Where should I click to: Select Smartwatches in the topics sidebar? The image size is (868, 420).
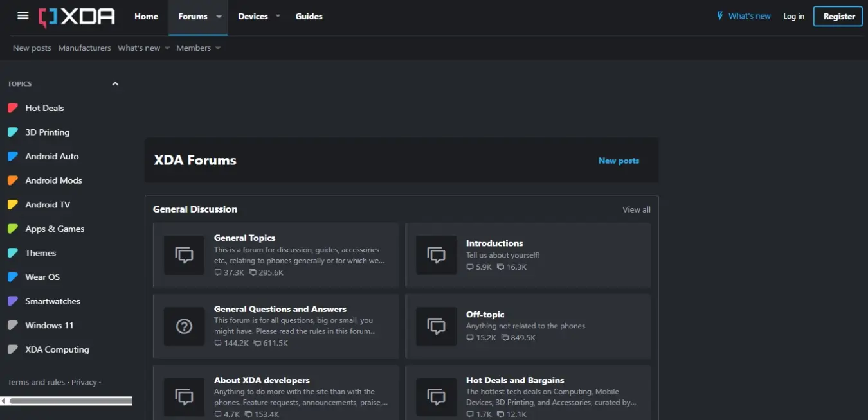coord(53,301)
